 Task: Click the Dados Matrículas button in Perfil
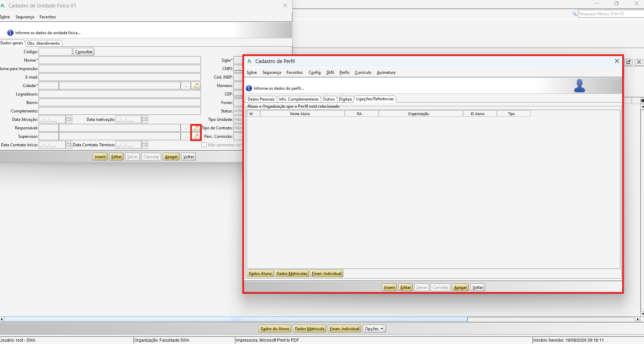(x=292, y=274)
